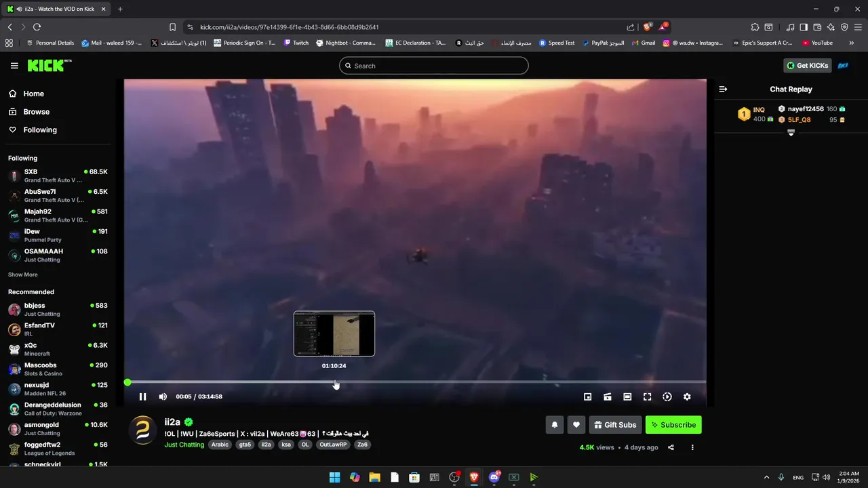Expand the chat leaderboard arrow
The image size is (868, 488).
coord(791,133)
